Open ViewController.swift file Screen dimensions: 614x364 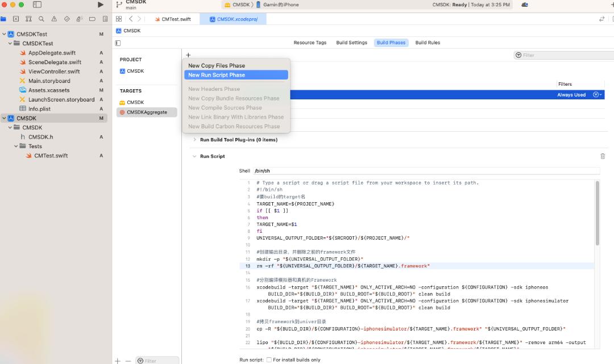coord(54,72)
